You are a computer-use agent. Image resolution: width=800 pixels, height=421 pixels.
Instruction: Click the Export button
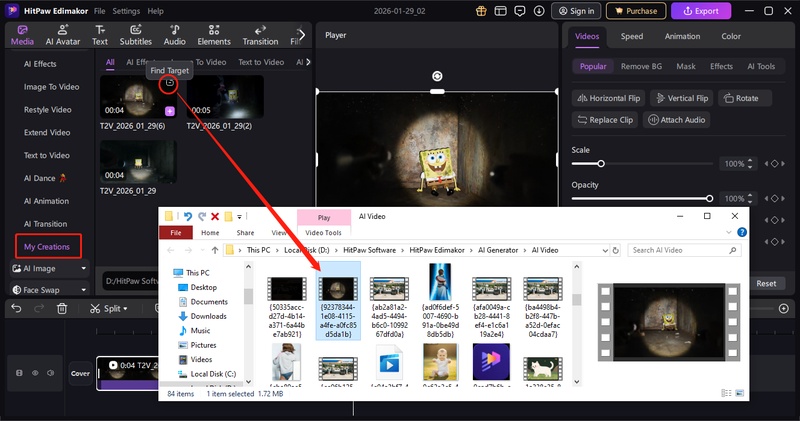[701, 11]
